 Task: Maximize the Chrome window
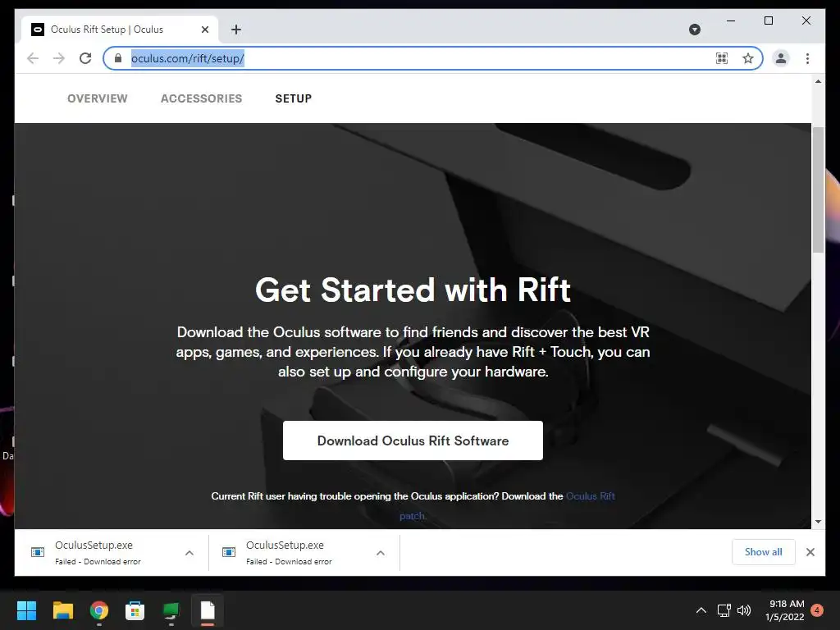pos(768,21)
